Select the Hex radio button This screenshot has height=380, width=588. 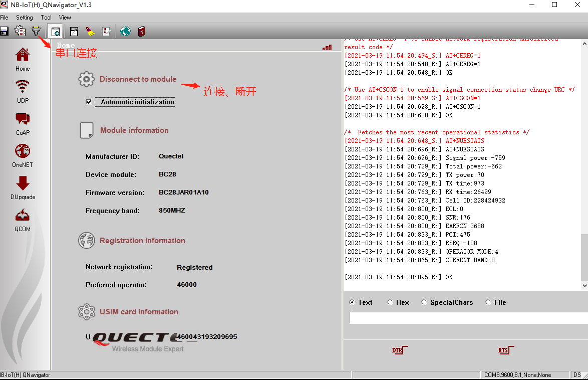(x=390, y=302)
